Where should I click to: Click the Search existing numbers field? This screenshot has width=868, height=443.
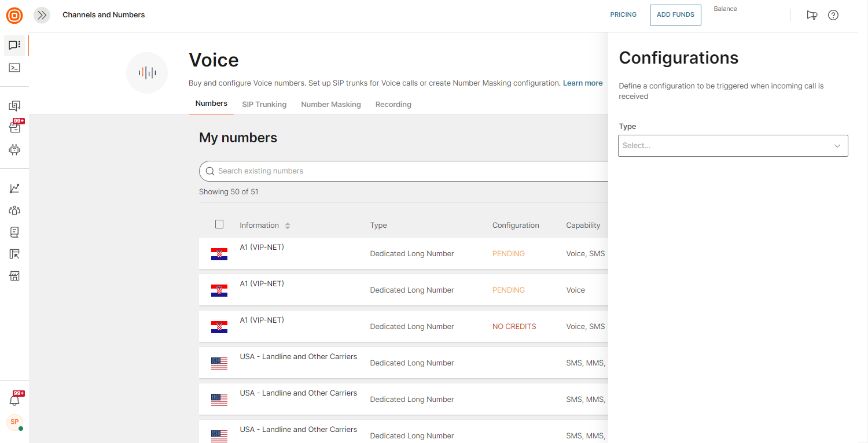tap(405, 171)
